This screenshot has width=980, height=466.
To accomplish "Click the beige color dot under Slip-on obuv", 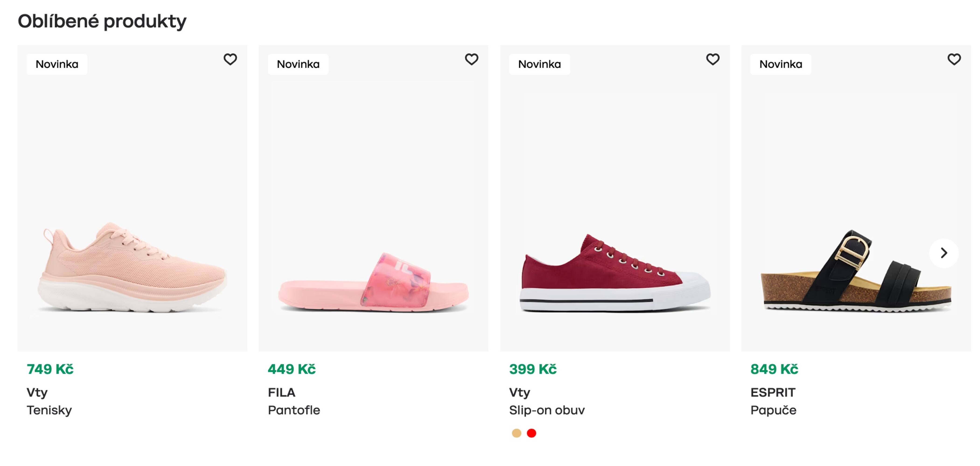I will point(516,433).
